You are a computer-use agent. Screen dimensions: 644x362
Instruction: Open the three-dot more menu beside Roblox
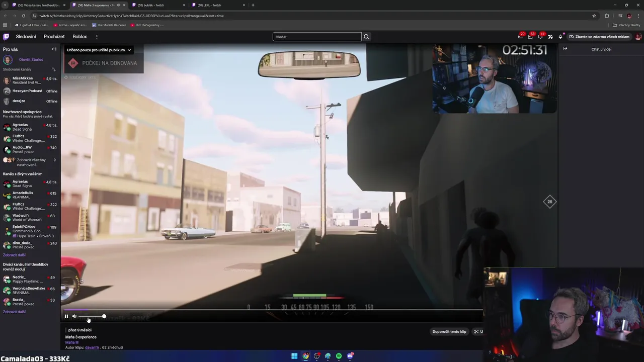(x=97, y=37)
